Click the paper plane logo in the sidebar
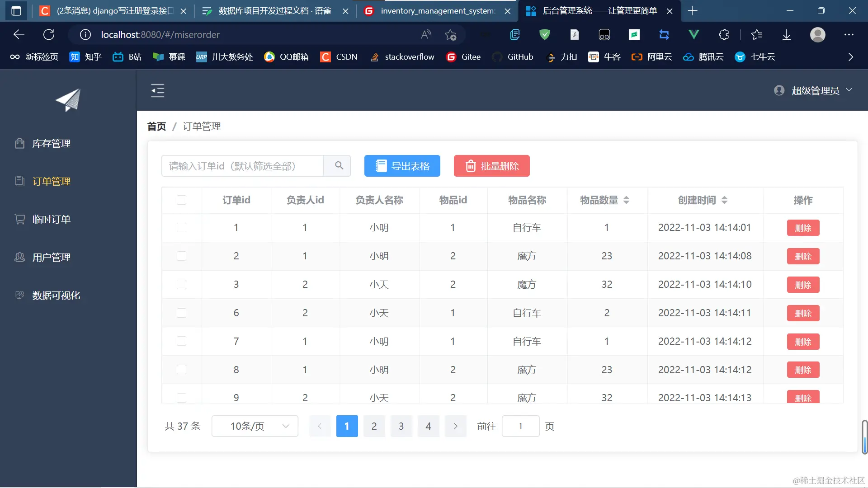 [68, 100]
